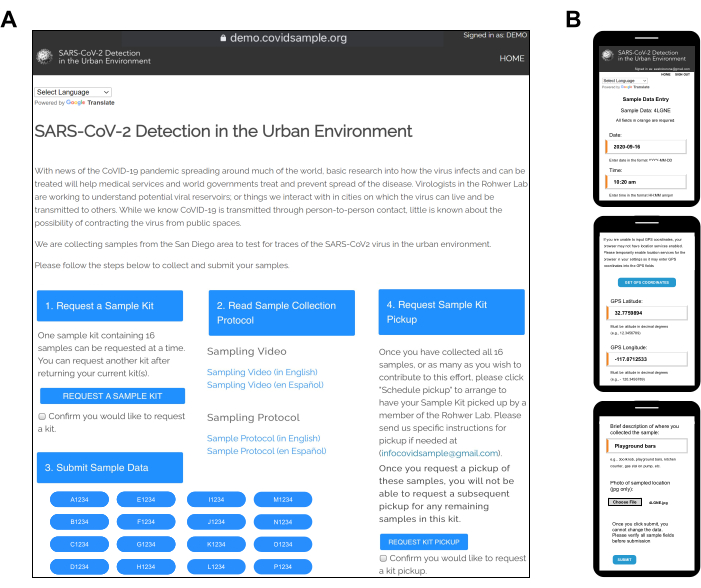Click the REQUEST A SAMPLE KIT button
Screen dimensions: 701x588
(112, 396)
